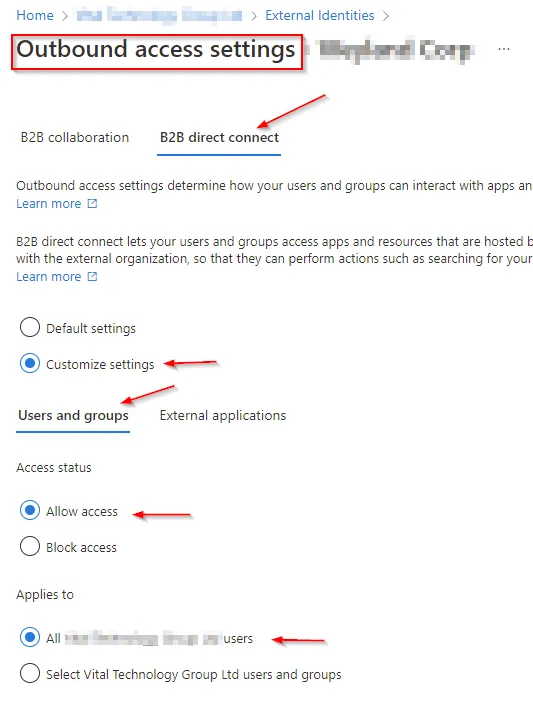Open the B2B direct connect tab
The width and height of the screenshot is (533, 705).
[x=219, y=138]
